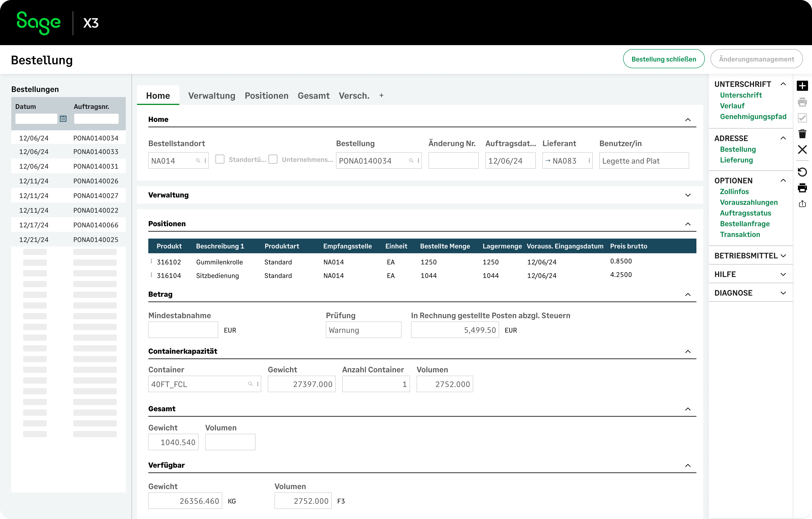Click the Mindestabnahme input field
This screenshot has width=812, height=519.
[x=183, y=330]
